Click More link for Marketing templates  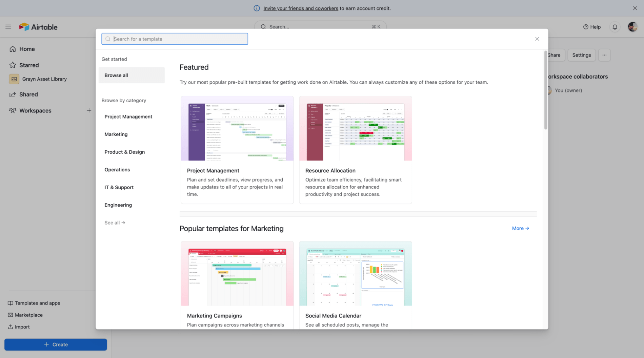(521, 228)
